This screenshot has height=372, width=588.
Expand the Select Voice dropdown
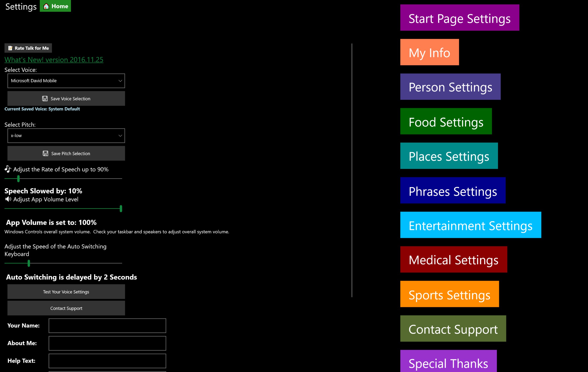point(66,81)
